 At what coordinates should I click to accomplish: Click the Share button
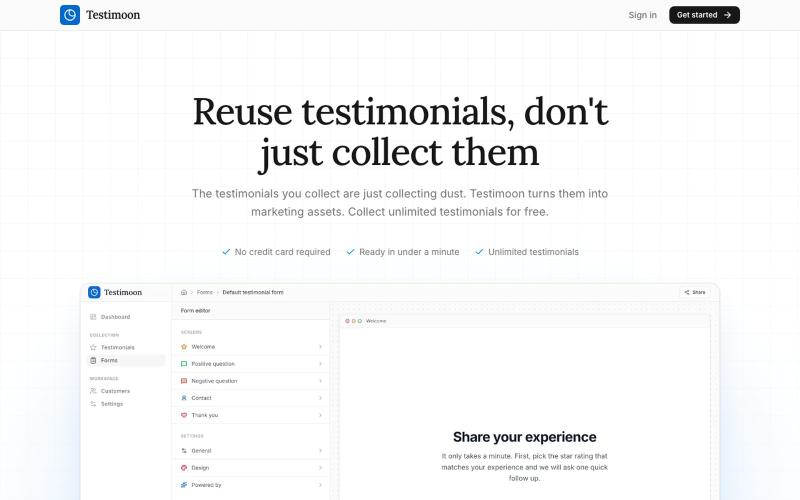695,292
